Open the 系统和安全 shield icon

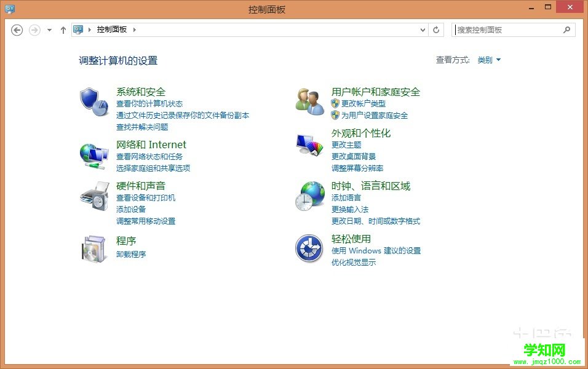pyautogui.click(x=94, y=102)
